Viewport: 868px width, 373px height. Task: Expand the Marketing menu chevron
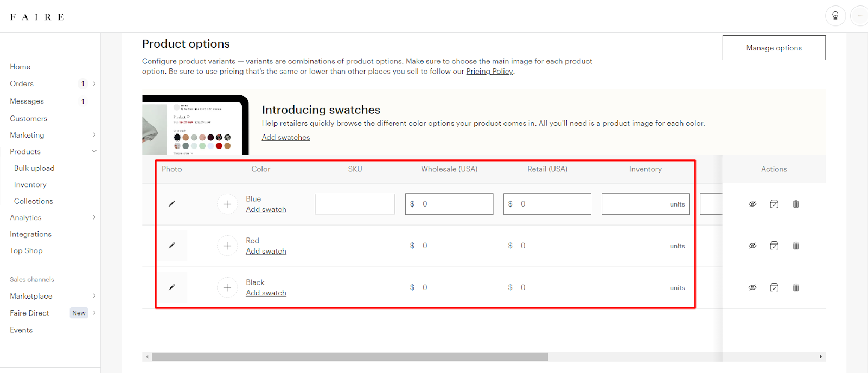click(94, 135)
